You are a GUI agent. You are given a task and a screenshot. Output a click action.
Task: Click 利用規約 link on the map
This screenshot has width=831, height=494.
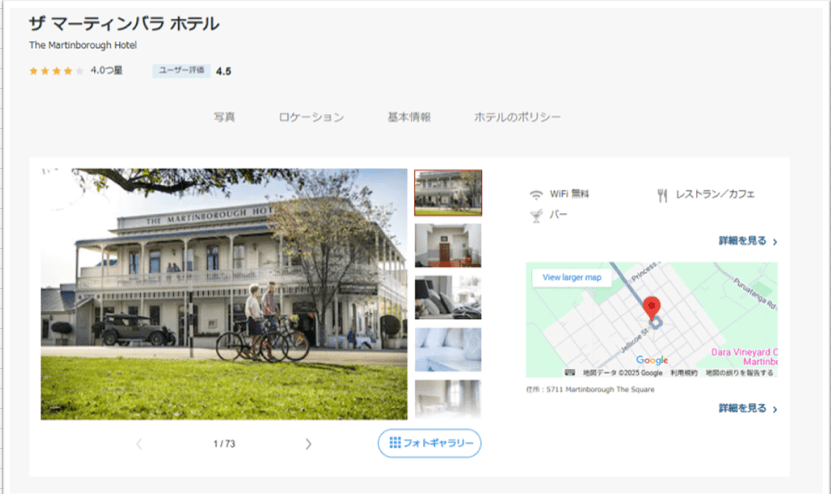(684, 372)
